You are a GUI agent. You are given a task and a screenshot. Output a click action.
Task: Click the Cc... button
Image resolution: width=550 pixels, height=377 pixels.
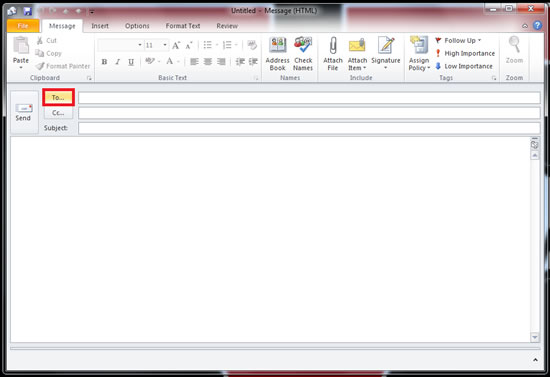(58, 113)
